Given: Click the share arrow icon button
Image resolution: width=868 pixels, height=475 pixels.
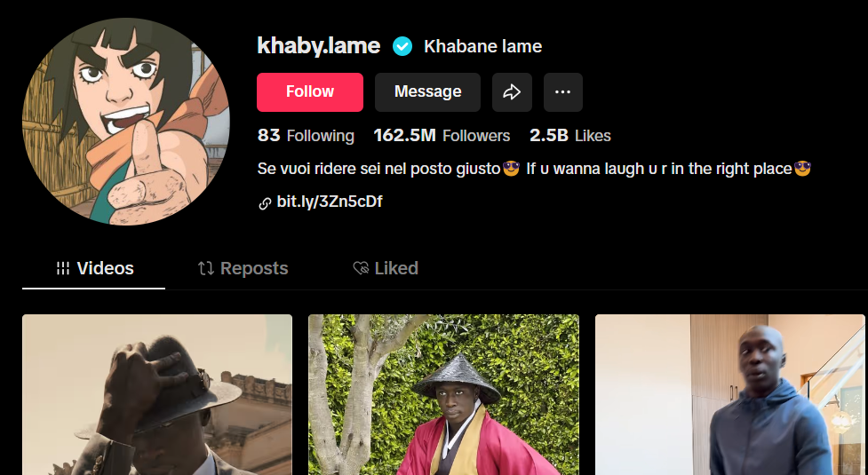Looking at the screenshot, I should [512, 92].
